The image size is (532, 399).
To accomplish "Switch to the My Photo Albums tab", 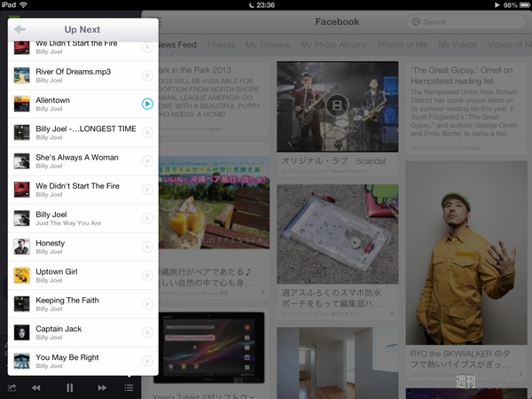I will coord(334,45).
